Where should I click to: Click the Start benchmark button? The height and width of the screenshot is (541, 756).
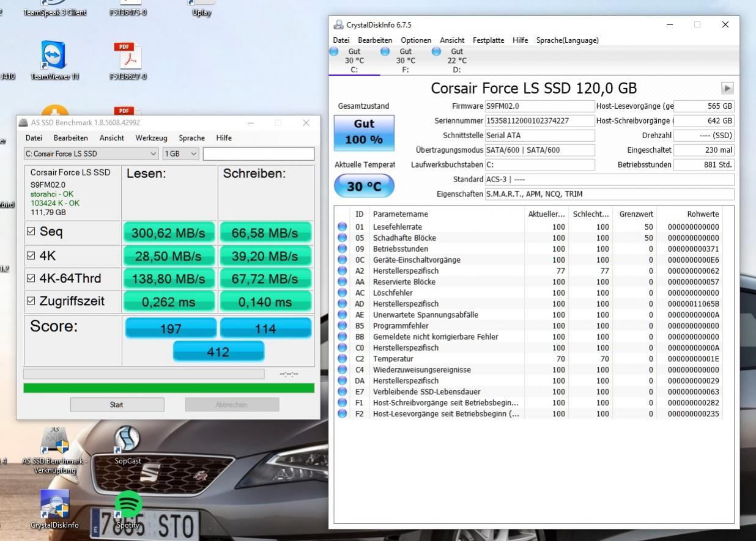(116, 405)
